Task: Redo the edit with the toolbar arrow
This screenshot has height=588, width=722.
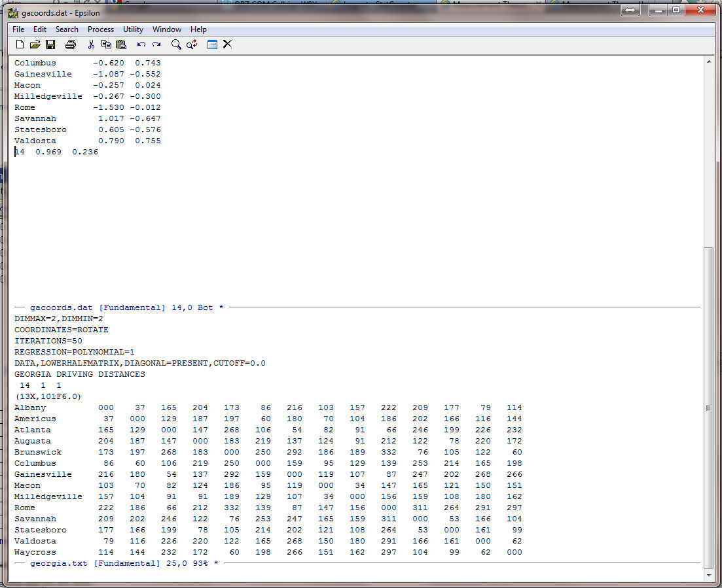Action: pos(156,44)
